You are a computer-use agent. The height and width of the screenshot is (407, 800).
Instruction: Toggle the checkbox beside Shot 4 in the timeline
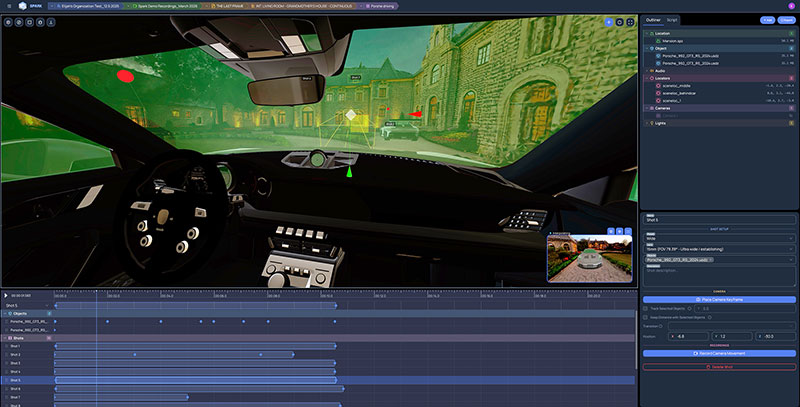coord(7,372)
